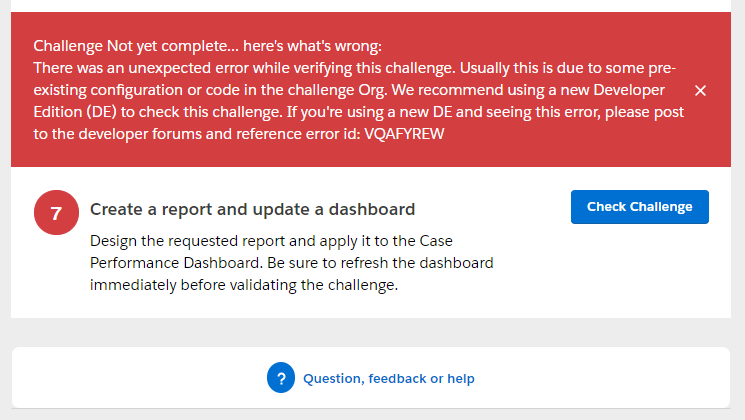
Task: Click the 'Edition (DE)' text in the banner
Action: tap(76, 112)
